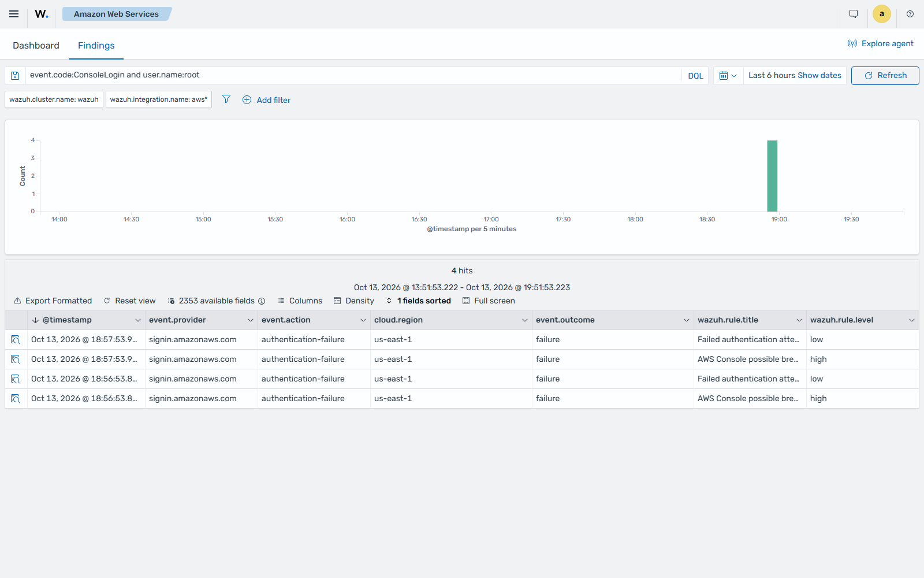Viewport: 924px width, 578px height.
Task: Expand the @timestamp column header menu
Action: (137, 320)
